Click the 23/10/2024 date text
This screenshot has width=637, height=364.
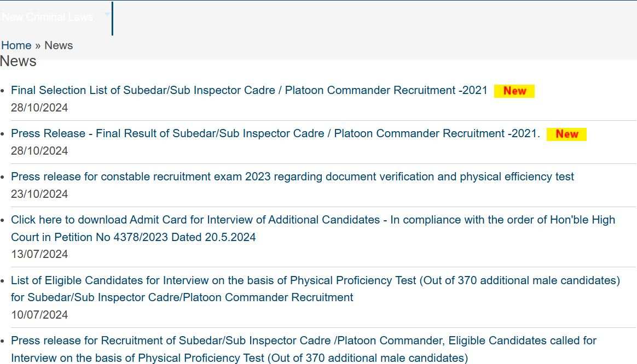pos(39,194)
